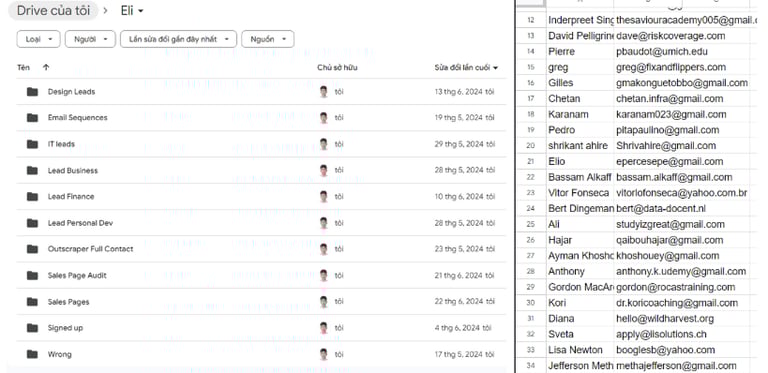This screenshot has height=373, width=768.
Task: Click owner avatar in Lead Business row
Action: (323, 170)
